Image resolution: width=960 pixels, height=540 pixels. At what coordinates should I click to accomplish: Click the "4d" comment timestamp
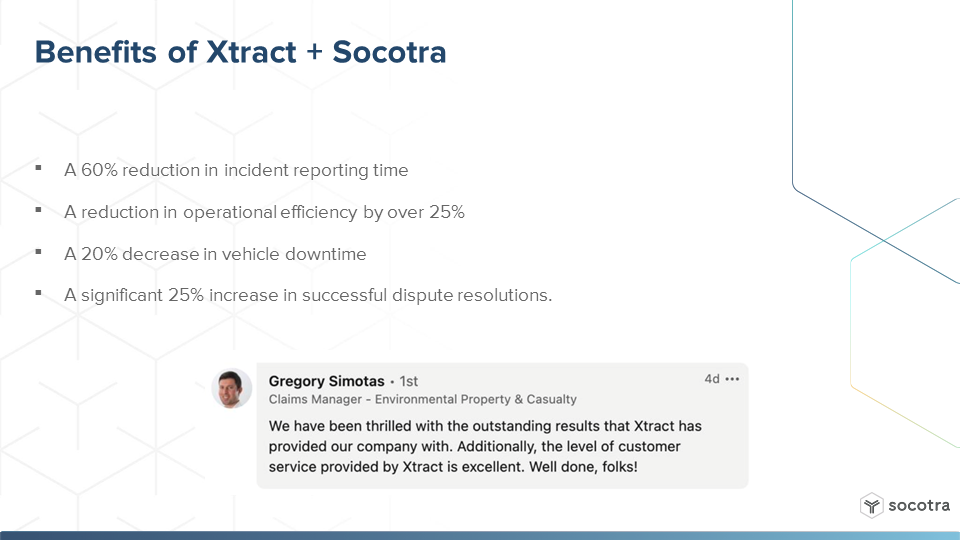coord(711,379)
